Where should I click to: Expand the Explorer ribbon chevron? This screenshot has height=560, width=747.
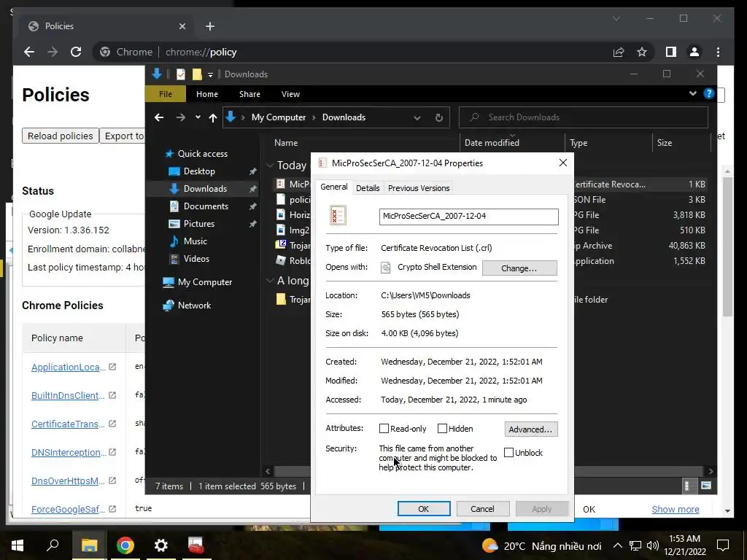pos(693,93)
